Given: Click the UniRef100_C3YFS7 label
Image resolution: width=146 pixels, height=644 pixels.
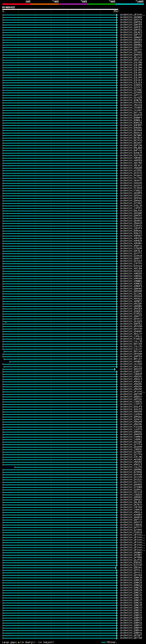Looking at the screenshot, I should (131, 404).
